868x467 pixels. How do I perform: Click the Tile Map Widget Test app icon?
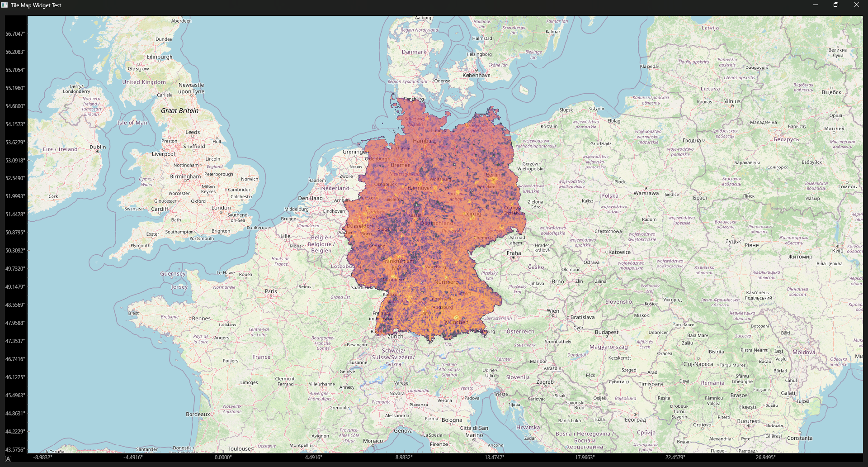[x=4, y=5]
